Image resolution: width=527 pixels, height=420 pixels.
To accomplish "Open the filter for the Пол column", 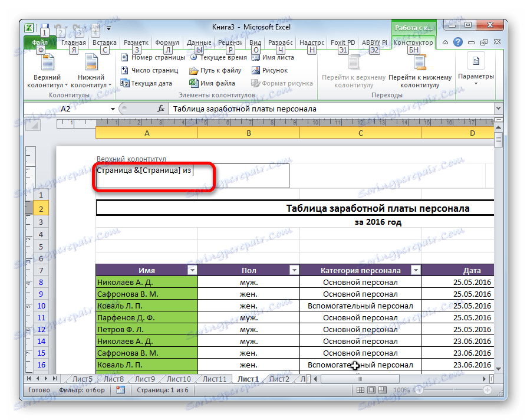I will point(295,270).
